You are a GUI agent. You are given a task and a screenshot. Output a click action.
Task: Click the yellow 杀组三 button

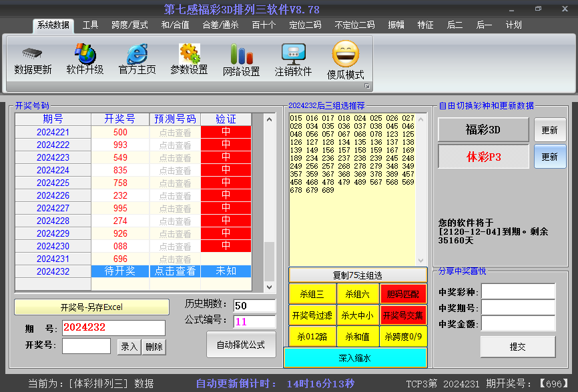pos(312,294)
